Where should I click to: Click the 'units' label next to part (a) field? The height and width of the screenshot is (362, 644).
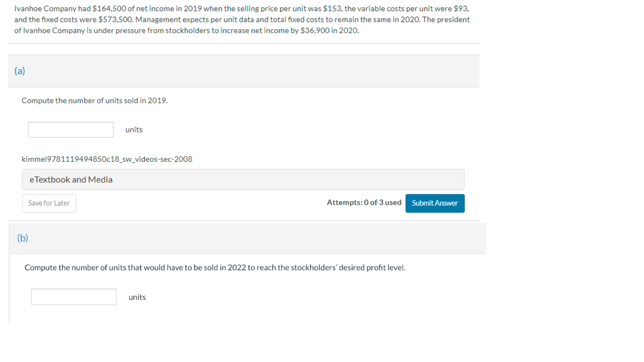pos(134,130)
